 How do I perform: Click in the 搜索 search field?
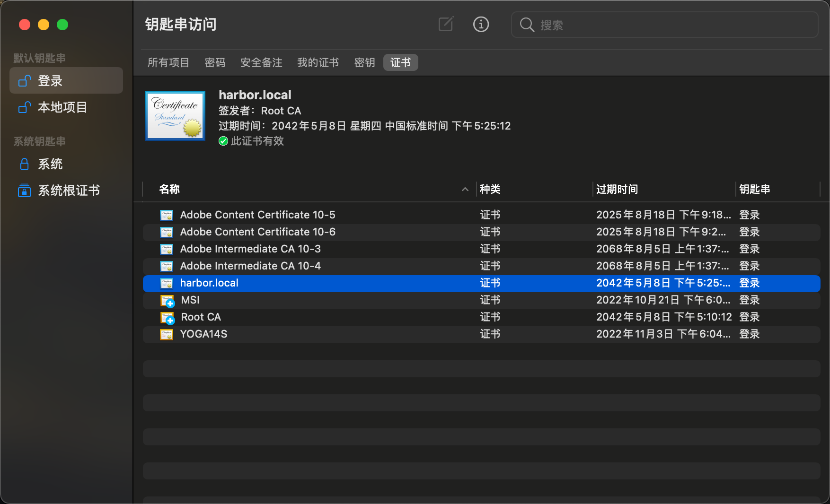672,25
